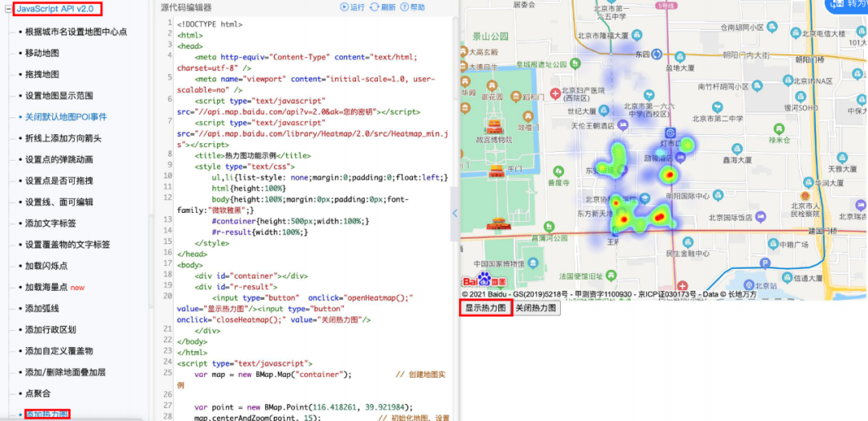Click the 御花园 brown landmark icon

[x=491, y=86]
